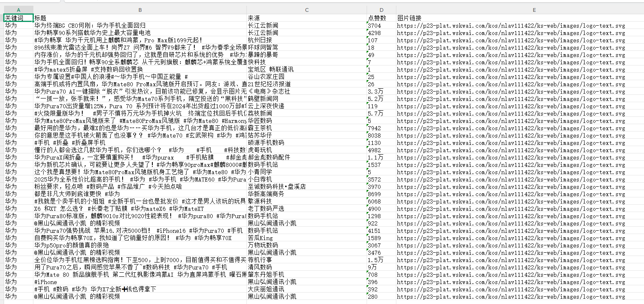Click likes cell showing 1.1万
This screenshot has width=644, height=304.
tap(381, 157)
